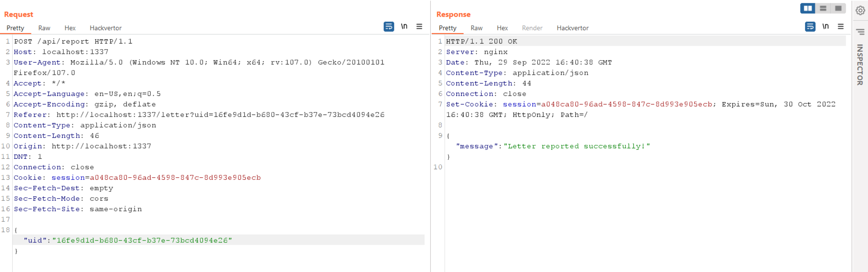Open the settings gear icon

(x=860, y=11)
